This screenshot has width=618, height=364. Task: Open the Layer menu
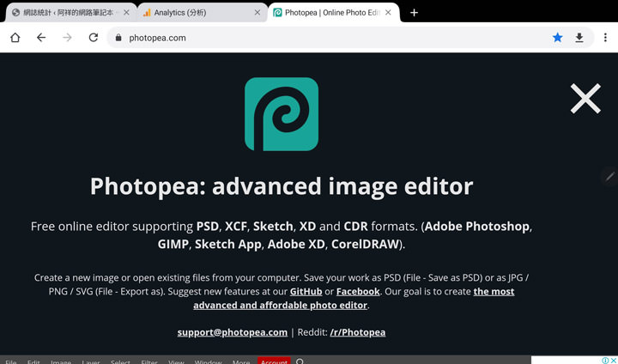click(x=91, y=361)
